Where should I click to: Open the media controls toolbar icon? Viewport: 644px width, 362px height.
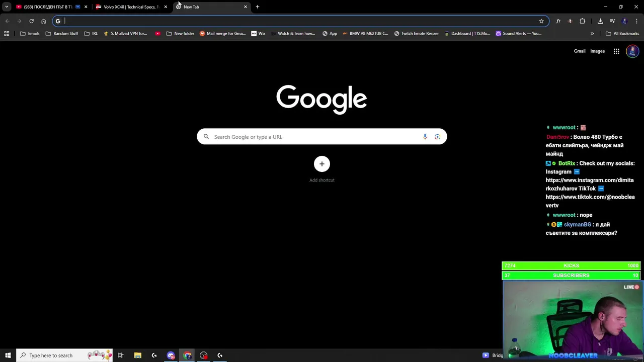coord(612,21)
